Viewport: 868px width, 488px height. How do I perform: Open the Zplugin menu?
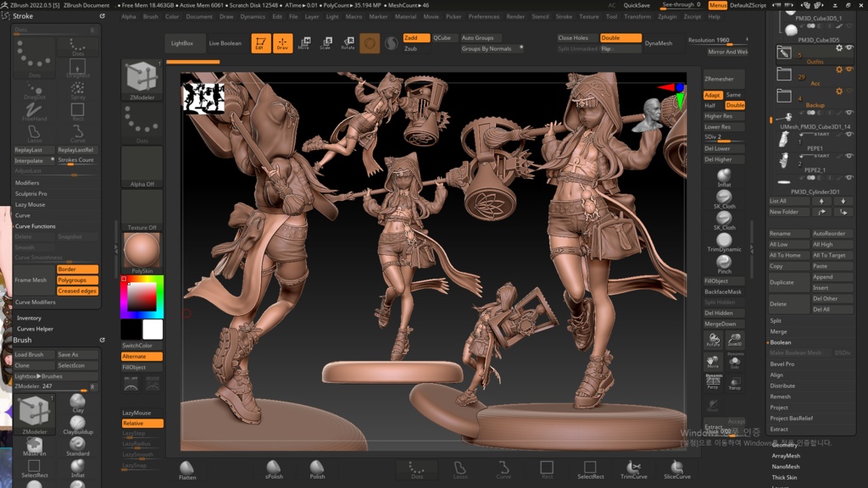(667, 17)
